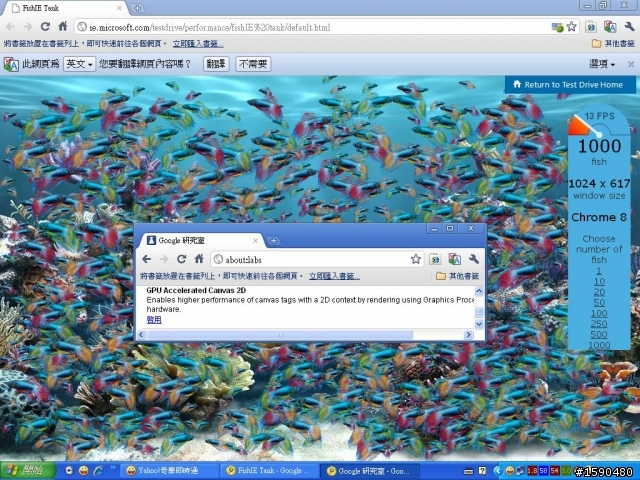Click smiley icon in quick launch
This screenshot has height=480, width=640.
(x=84, y=471)
